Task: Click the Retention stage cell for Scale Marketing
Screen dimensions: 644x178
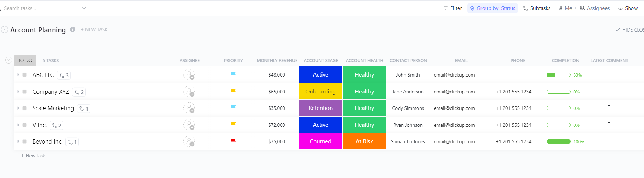Action: point(320,108)
